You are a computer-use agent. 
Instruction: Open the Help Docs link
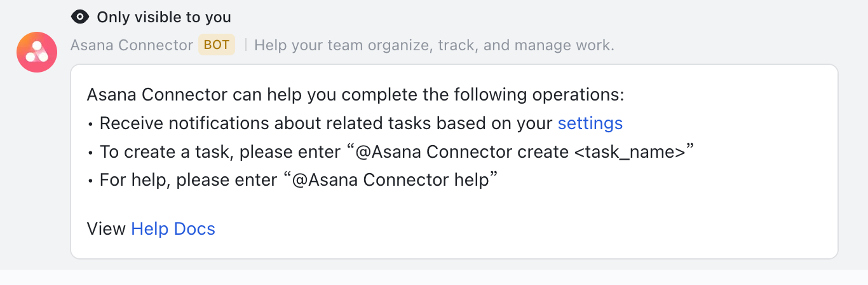click(173, 229)
